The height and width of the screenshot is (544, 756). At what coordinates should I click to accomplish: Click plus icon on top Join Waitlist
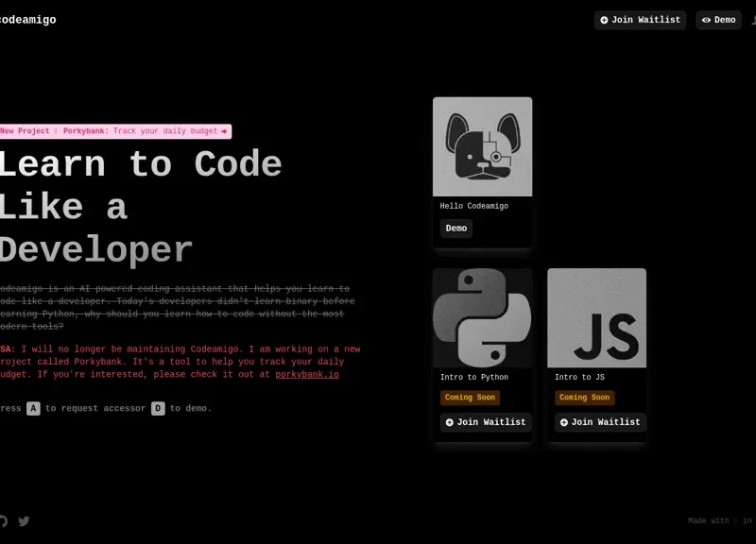point(604,20)
